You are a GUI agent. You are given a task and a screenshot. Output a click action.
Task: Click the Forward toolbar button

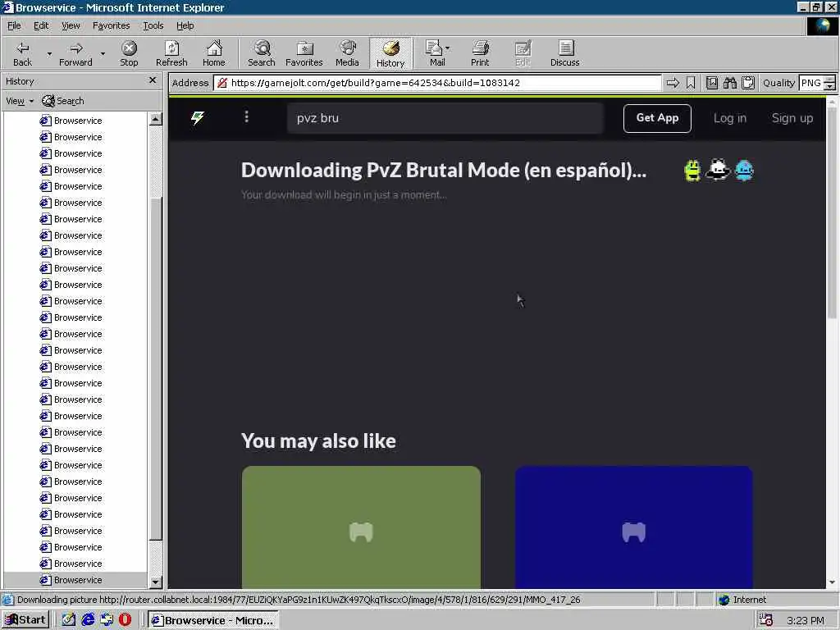75,53
